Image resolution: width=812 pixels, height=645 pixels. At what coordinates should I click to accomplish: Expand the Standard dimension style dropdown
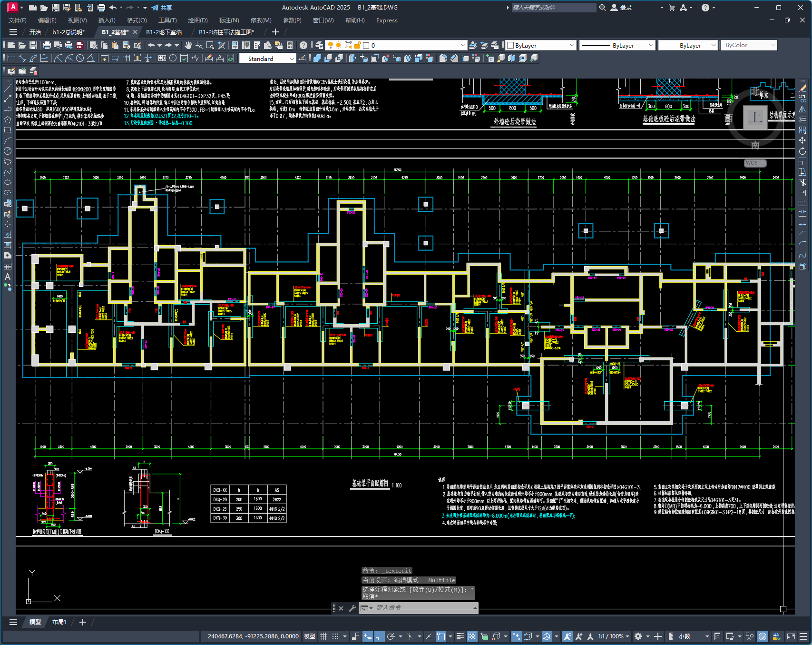click(292, 59)
